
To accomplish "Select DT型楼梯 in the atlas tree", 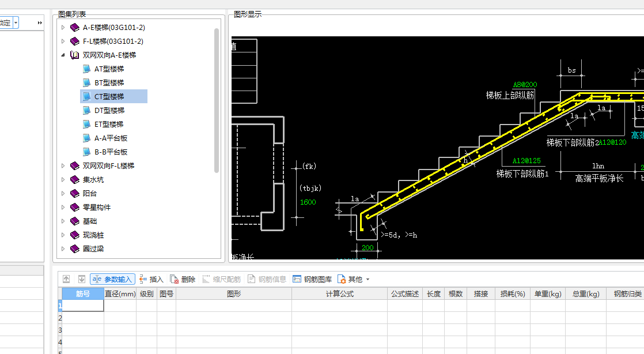I will pyautogui.click(x=109, y=110).
